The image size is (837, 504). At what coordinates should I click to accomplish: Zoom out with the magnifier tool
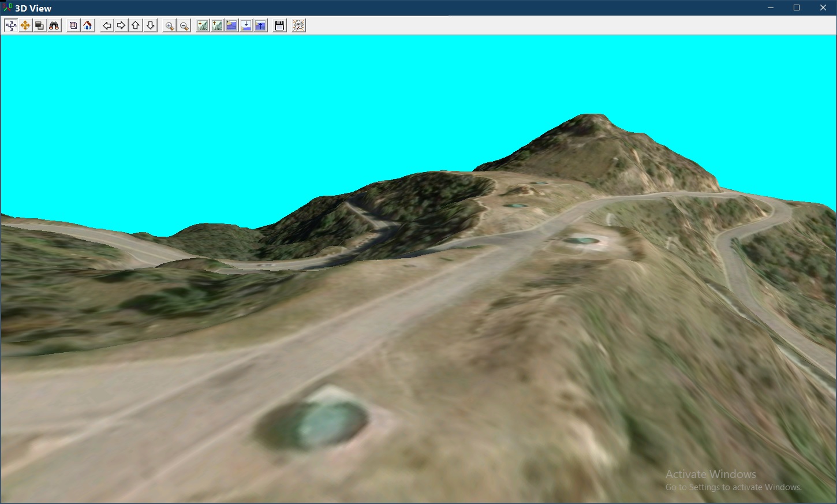(184, 25)
